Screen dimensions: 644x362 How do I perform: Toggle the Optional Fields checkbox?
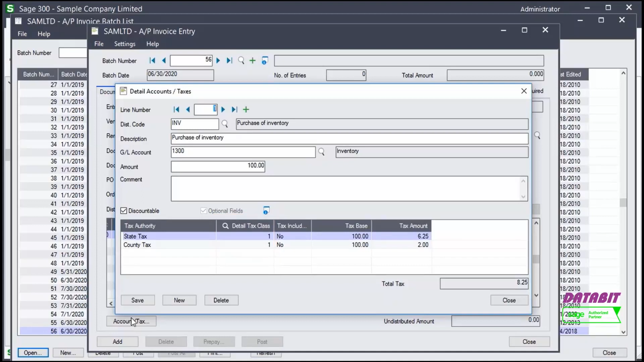click(204, 210)
